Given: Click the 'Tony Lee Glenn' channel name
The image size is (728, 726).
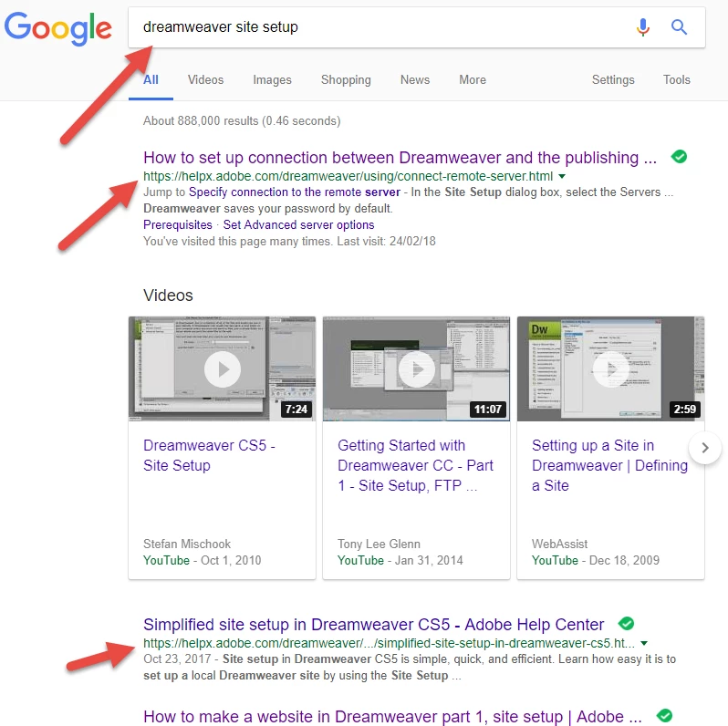Looking at the screenshot, I should tap(379, 544).
